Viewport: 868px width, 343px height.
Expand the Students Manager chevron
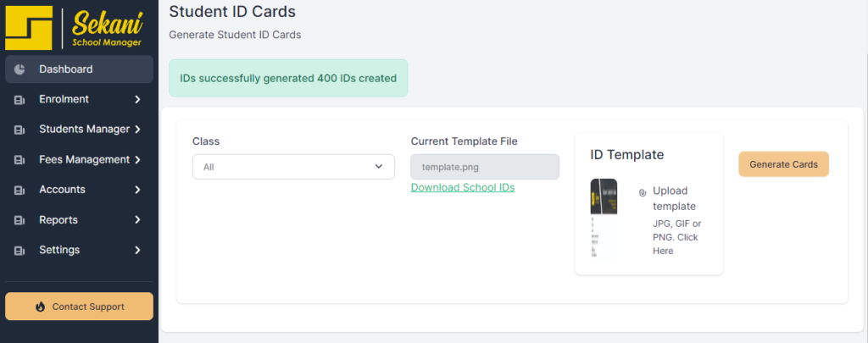137,130
